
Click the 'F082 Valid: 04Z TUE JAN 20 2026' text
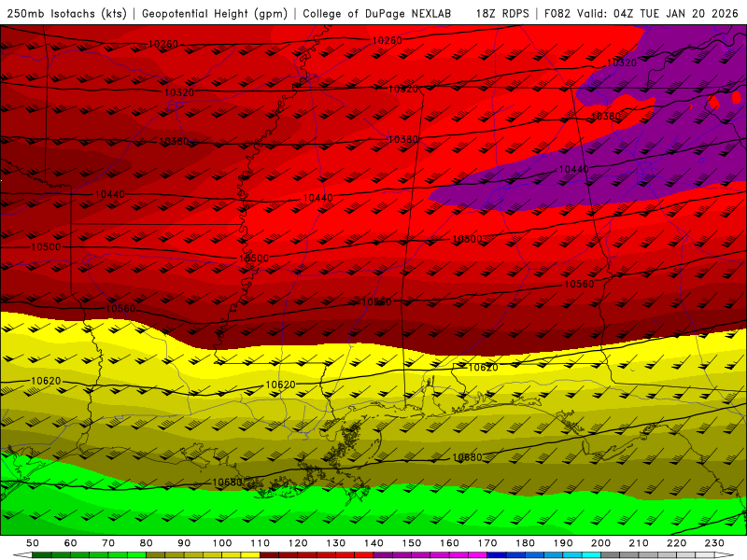point(641,14)
